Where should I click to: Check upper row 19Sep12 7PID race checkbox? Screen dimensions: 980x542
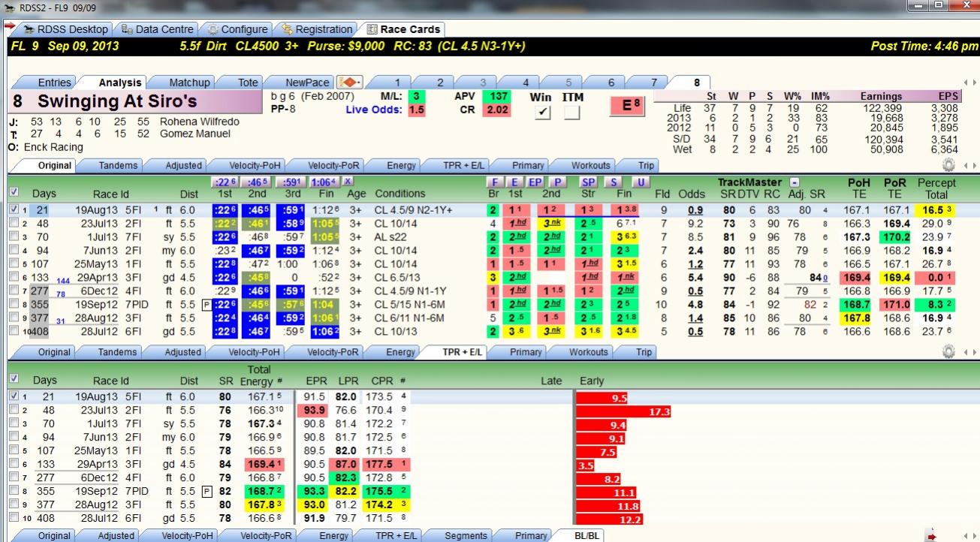coord(14,305)
